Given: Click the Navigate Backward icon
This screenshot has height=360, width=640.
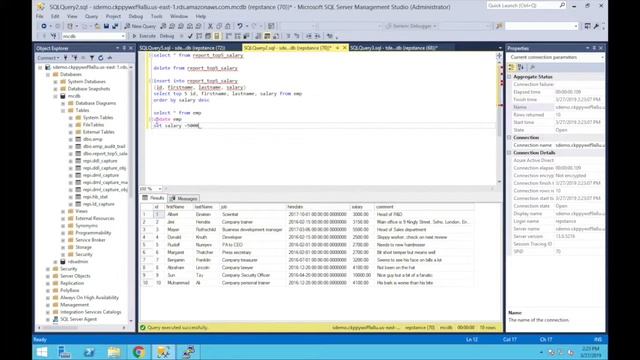Looking at the screenshot, I should tap(44, 26).
